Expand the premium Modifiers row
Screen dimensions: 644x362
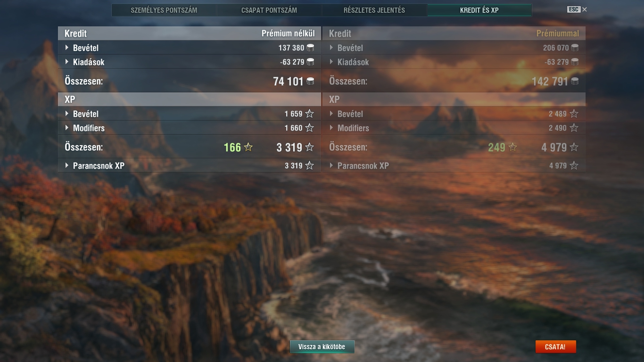454,128
